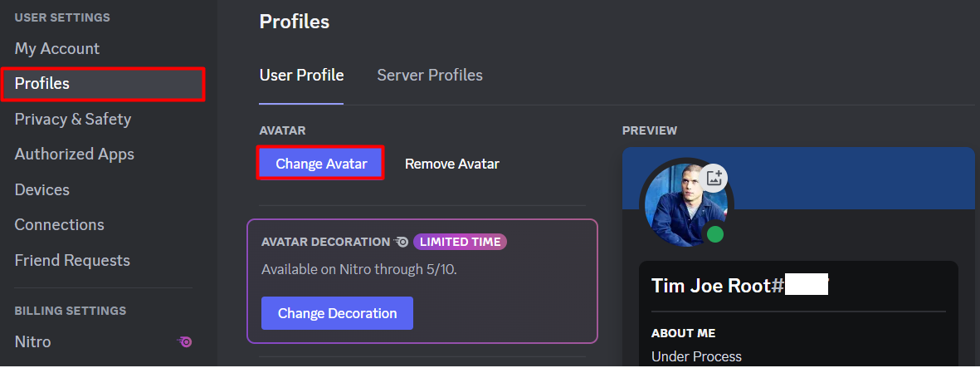Image resolution: width=980 pixels, height=368 pixels.
Task: Click the Change Avatar button
Action: point(321,164)
